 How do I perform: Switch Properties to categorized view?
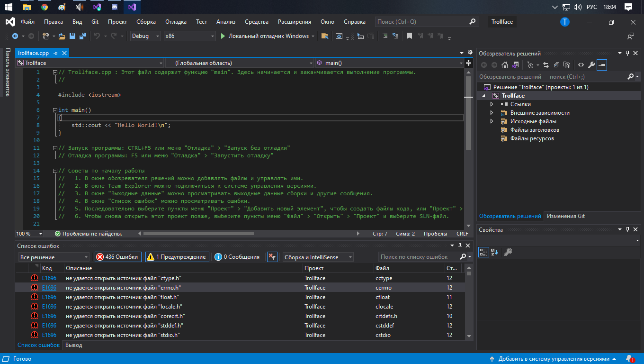click(483, 252)
